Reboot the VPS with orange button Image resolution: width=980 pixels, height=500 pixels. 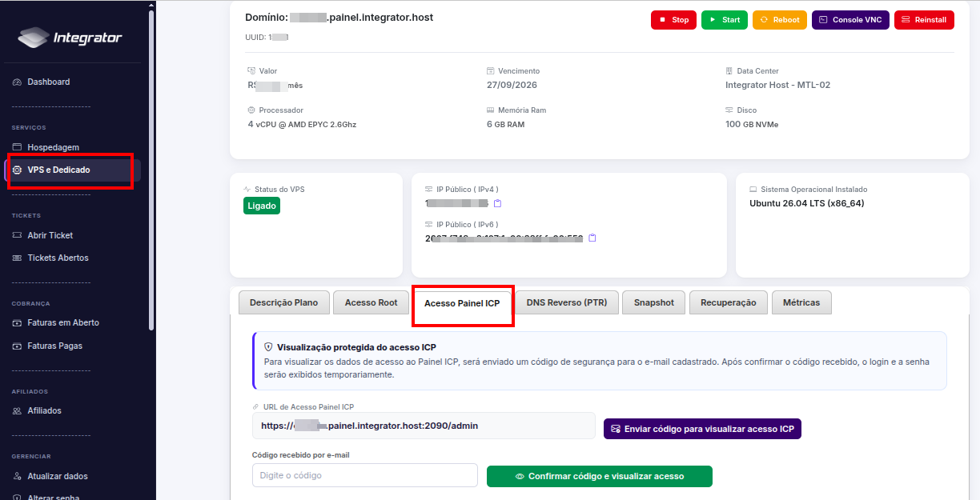pos(780,20)
